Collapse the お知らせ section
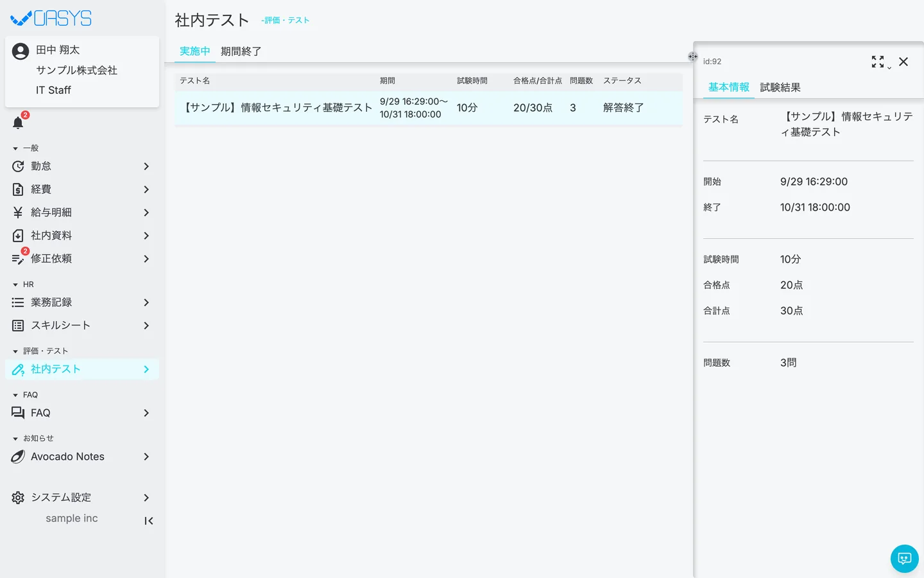This screenshot has height=578, width=924. pyautogui.click(x=33, y=439)
